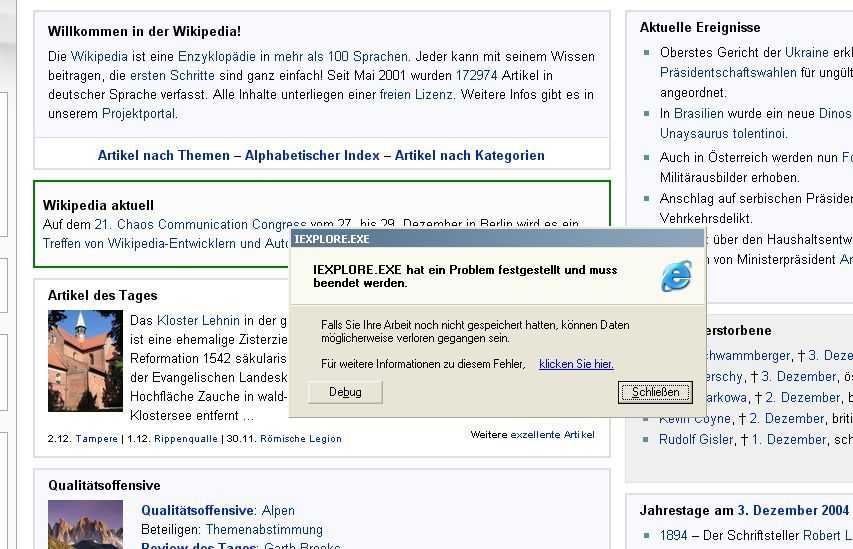Click the '1894' year link under Jahrestage
The image size is (853, 549).
(x=673, y=536)
